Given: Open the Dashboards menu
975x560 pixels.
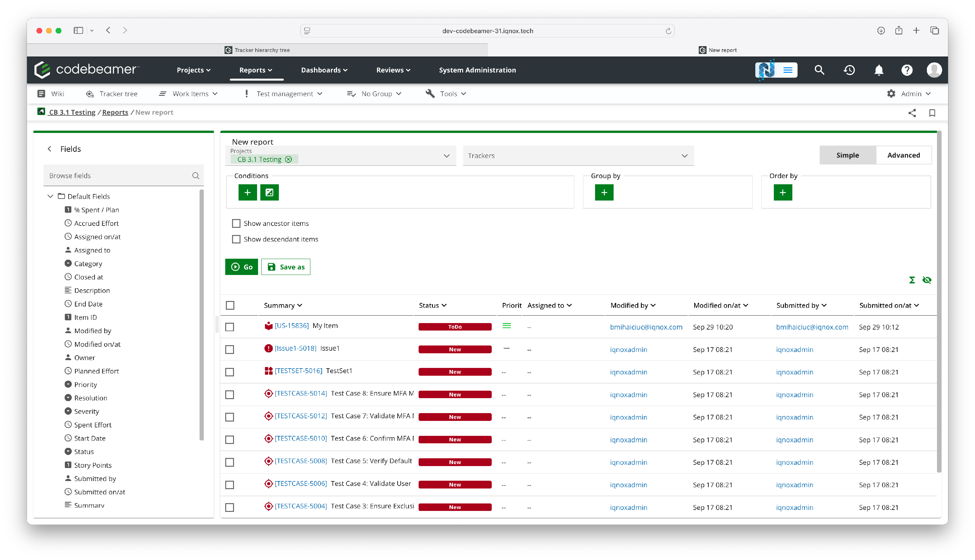Looking at the screenshot, I should click(324, 70).
